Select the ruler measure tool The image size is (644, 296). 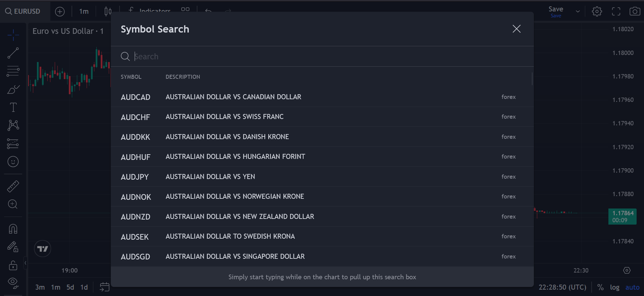pos(13,186)
